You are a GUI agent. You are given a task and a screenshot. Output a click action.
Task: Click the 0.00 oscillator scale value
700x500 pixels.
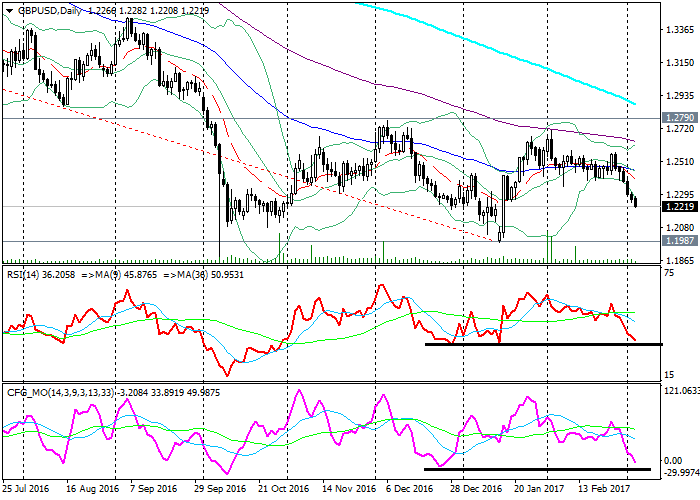click(x=673, y=461)
